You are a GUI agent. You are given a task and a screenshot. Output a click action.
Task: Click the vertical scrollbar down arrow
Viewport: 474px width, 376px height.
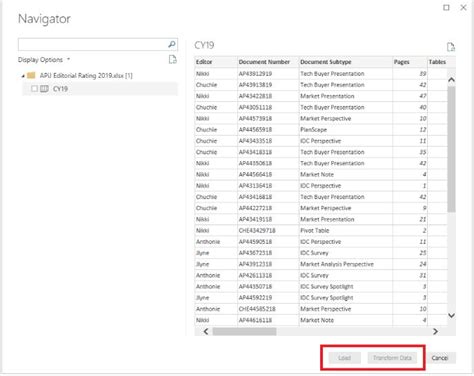click(x=451, y=315)
